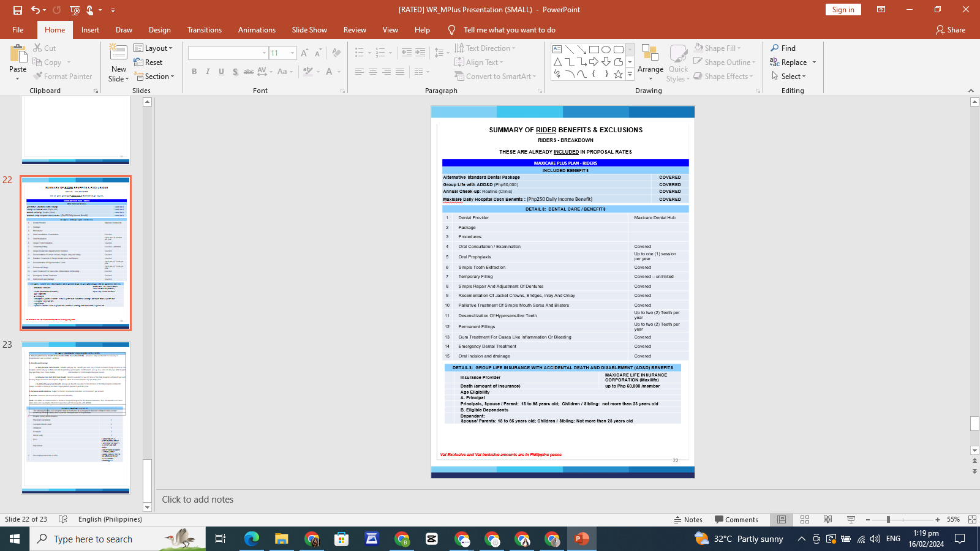Click the Save icon in title bar
Viewport: 980px width, 551px height.
17,10
